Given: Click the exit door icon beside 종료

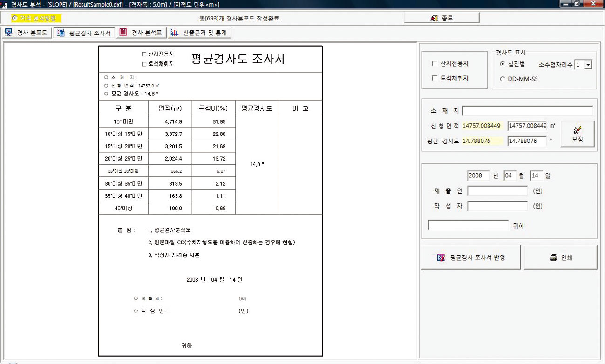Looking at the screenshot, I should (x=434, y=18).
